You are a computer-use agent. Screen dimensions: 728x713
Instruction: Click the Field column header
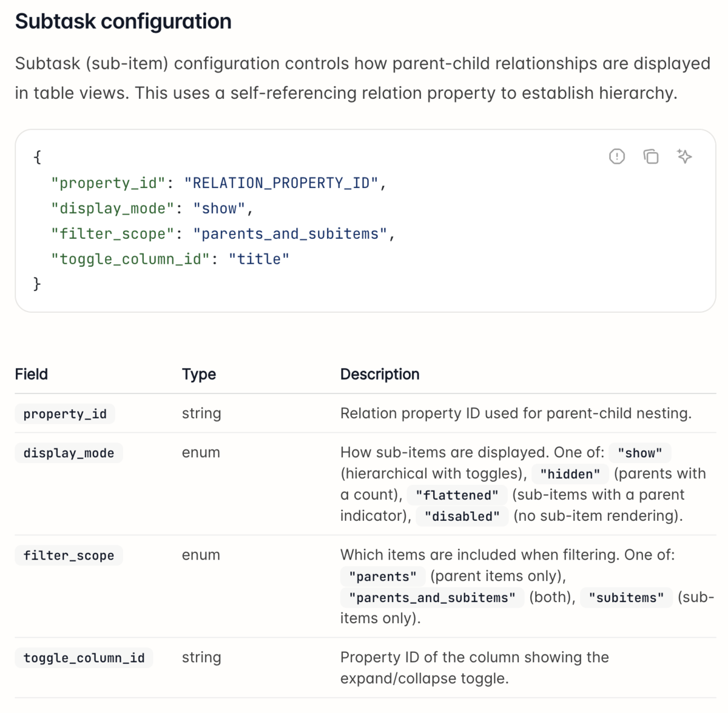pos(32,374)
